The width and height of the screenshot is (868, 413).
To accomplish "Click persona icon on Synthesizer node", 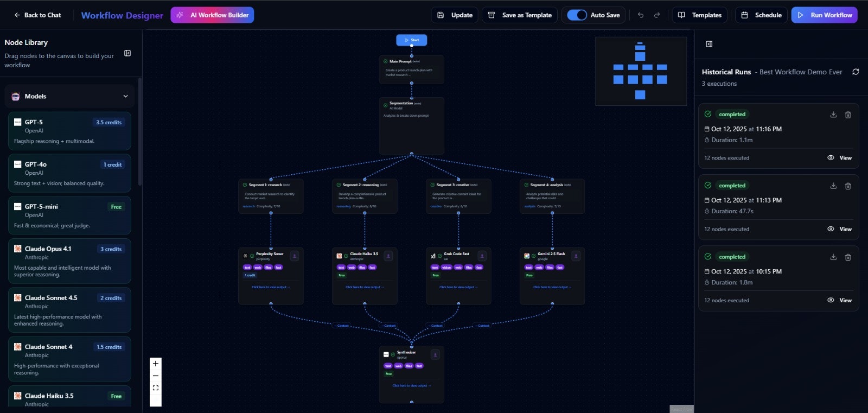I will tap(435, 354).
